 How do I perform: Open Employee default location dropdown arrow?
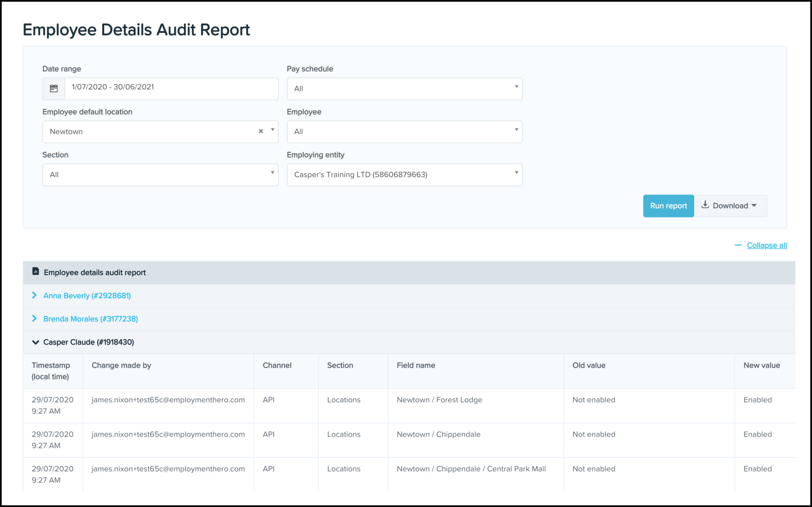272,130
